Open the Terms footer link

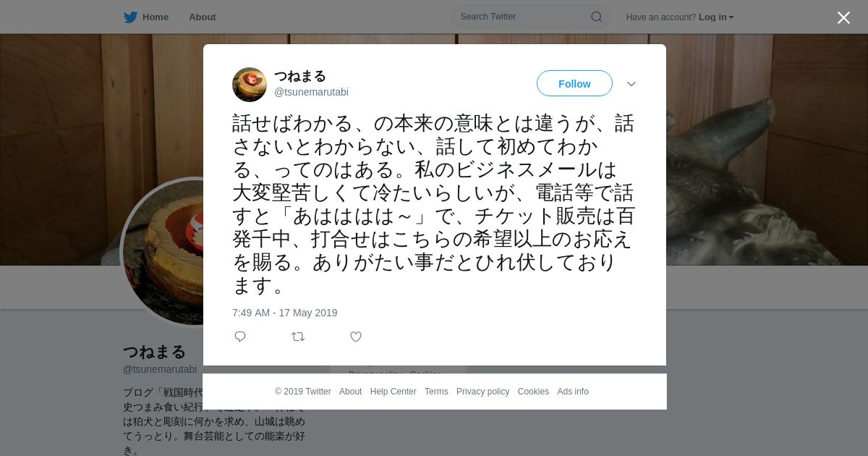pos(436,392)
